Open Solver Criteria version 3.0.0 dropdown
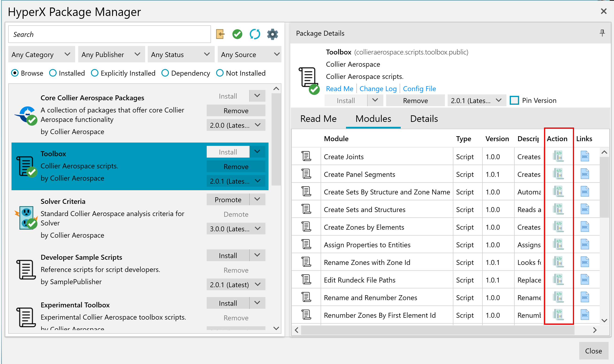This screenshot has height=364, width=614. coord(236,228)
